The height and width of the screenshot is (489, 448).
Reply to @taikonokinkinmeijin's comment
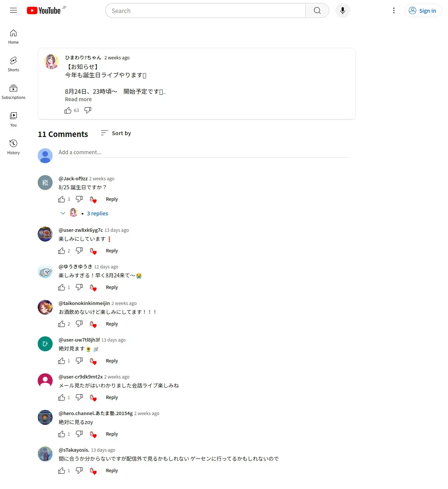click(x=112, y=324)
